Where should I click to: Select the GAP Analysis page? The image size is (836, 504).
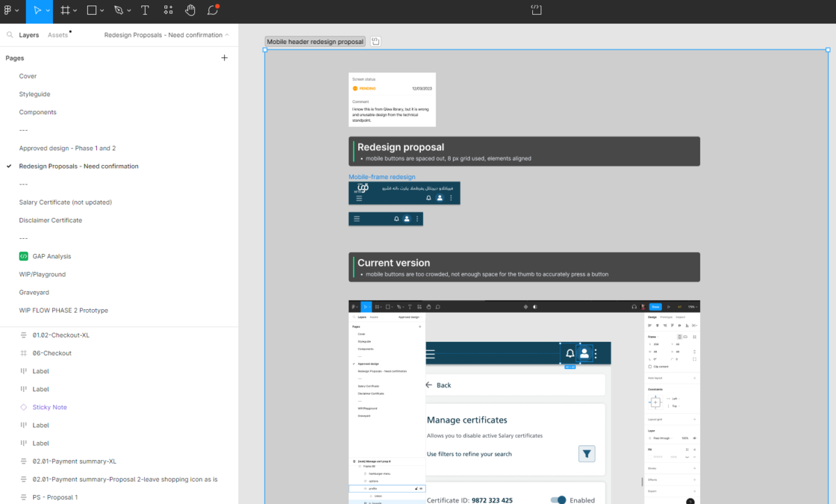pyautogui.click(x=52, y=255)
